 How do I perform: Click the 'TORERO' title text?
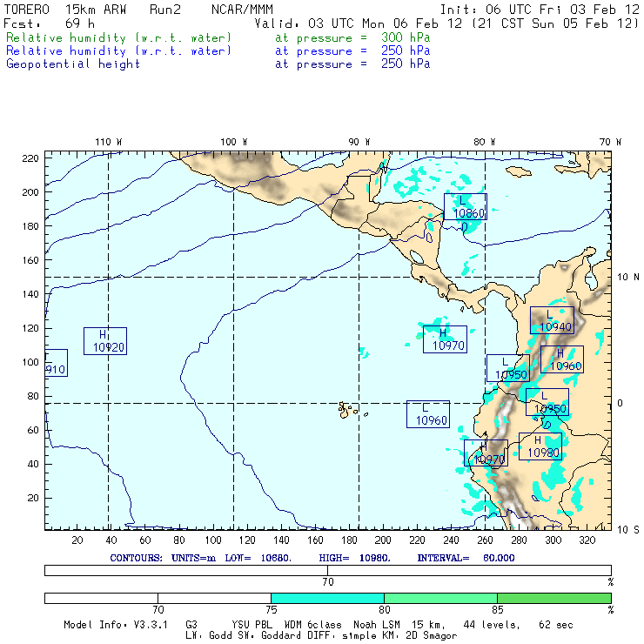pyautogui.click(x=26, y=10)
